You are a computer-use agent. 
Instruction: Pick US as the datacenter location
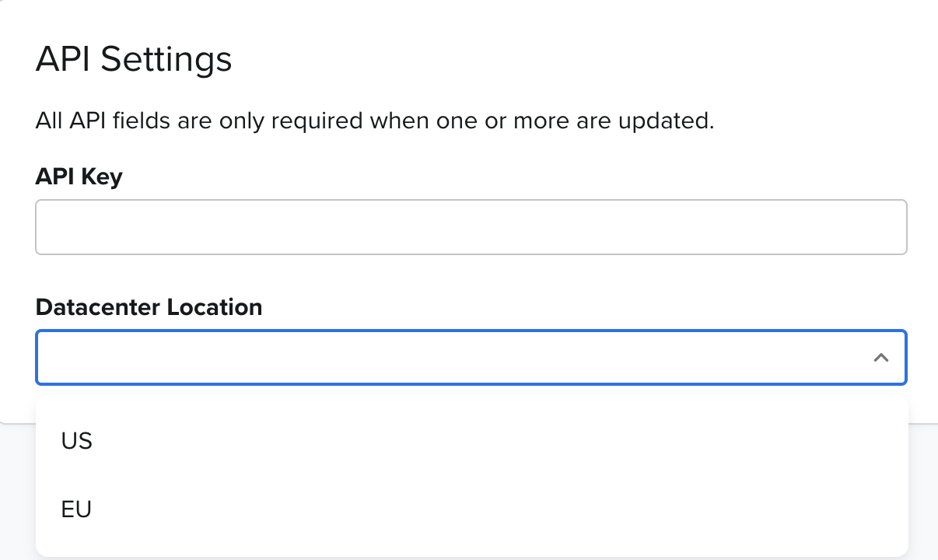pyautogui.click(x=77, y=441)
